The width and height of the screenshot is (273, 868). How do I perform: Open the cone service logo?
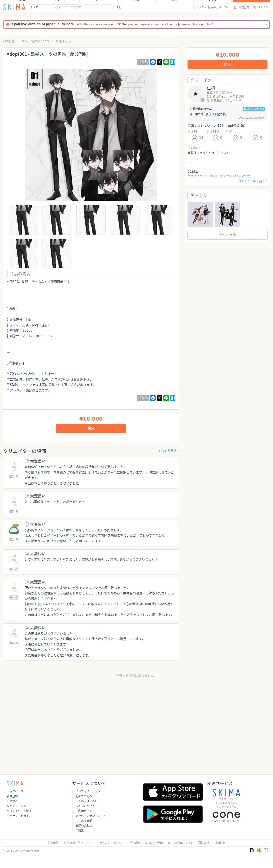(x=226, y=814)
